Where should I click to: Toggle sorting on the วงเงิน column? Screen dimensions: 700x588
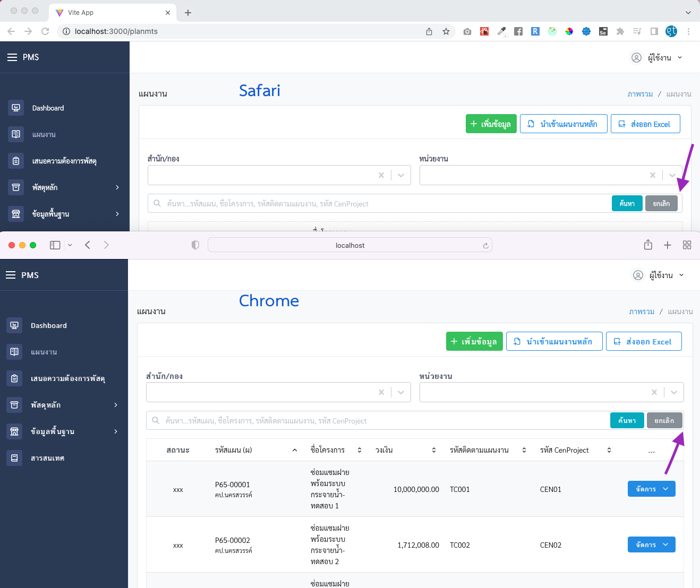434,449
